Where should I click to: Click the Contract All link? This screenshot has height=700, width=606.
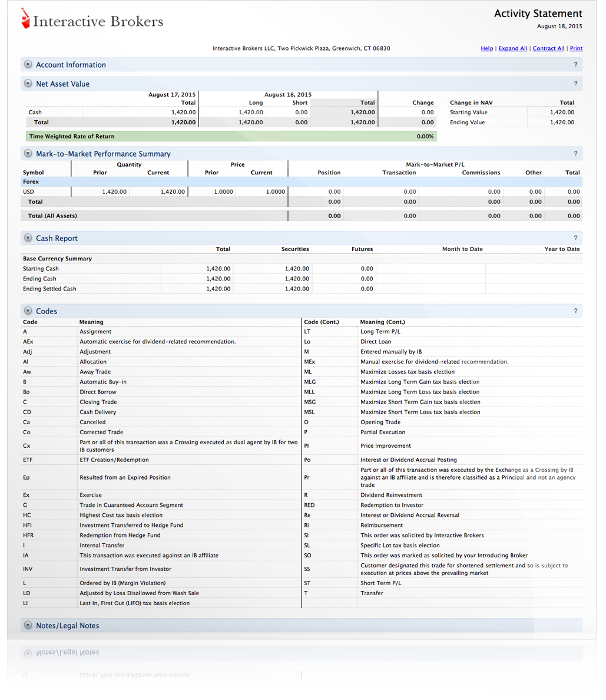tap(548, 48)
